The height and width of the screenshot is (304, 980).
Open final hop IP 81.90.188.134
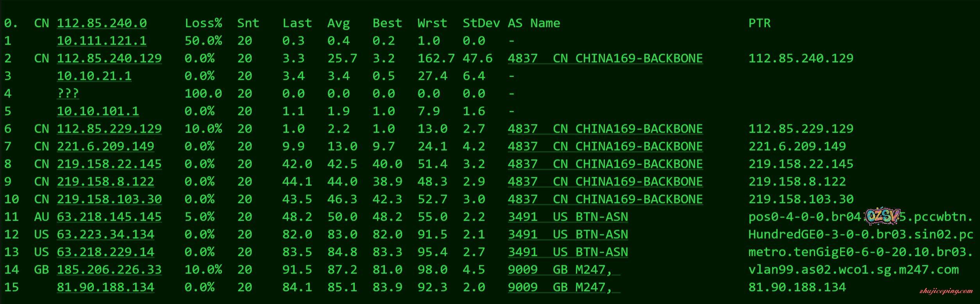[106, 288]
